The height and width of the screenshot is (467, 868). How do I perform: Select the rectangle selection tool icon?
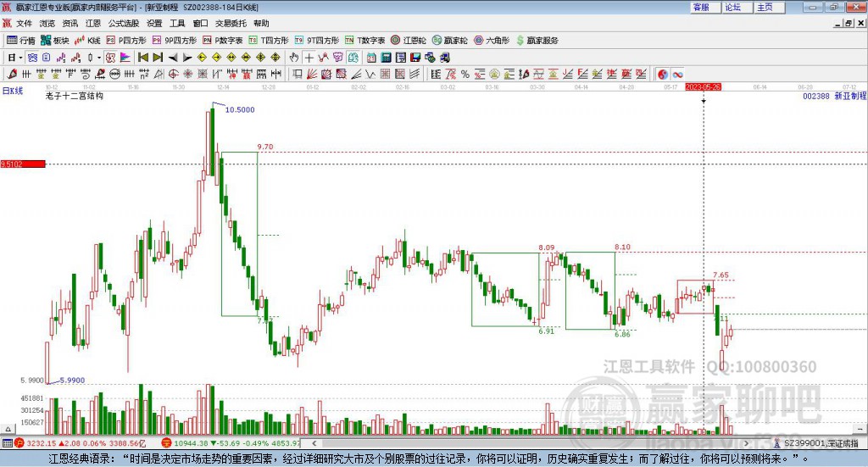click(297, 74)
